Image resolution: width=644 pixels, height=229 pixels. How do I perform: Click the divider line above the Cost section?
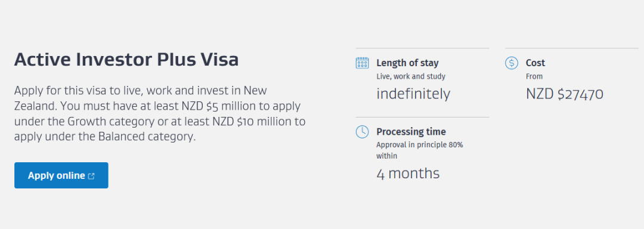click(572, 48)
